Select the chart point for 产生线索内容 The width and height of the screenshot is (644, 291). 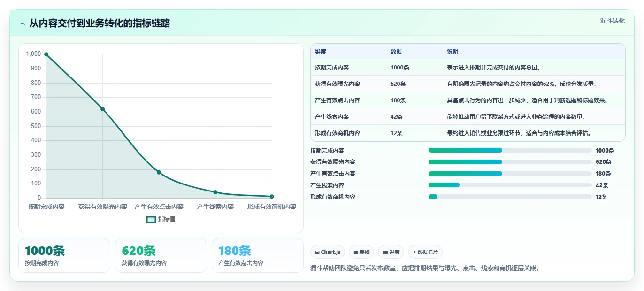point(215,192)
